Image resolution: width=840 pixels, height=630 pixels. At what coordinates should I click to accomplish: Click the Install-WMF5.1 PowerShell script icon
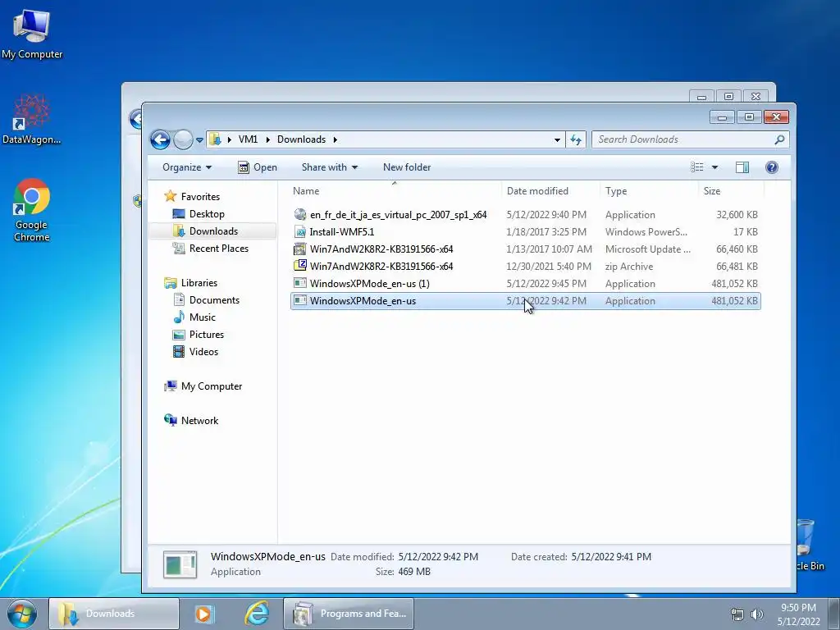click(300, 232)
